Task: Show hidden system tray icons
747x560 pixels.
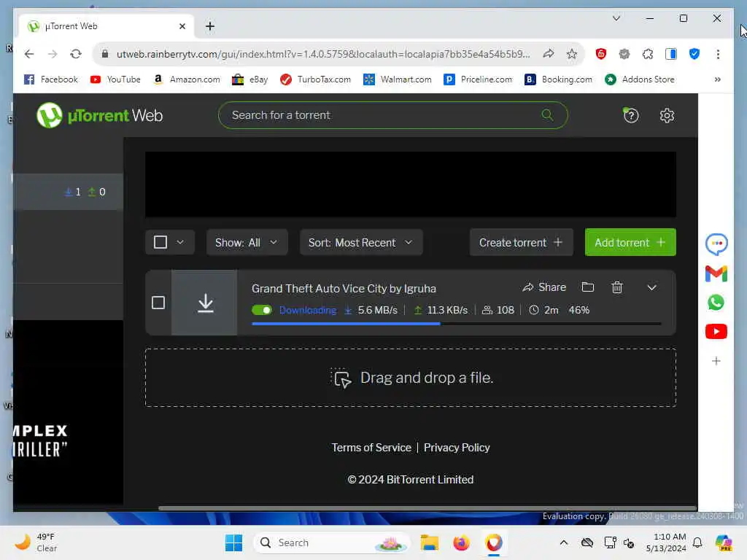Action: click(x=564, y=542)
